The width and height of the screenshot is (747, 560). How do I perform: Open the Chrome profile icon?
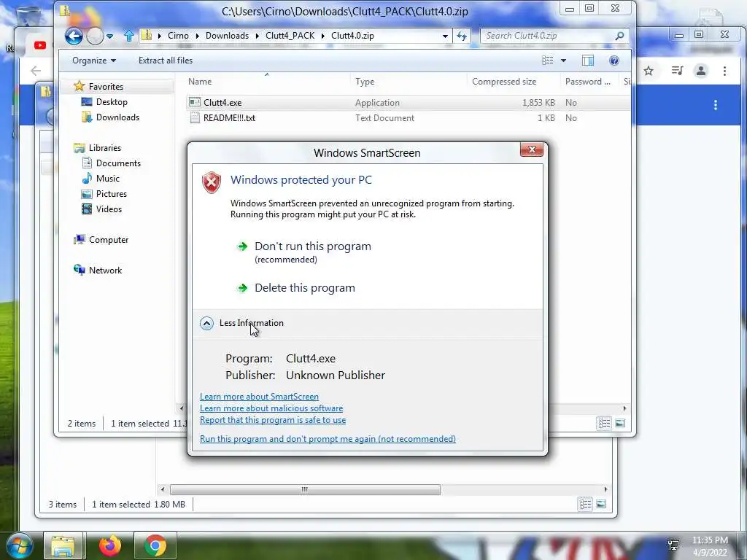point(701,71)
